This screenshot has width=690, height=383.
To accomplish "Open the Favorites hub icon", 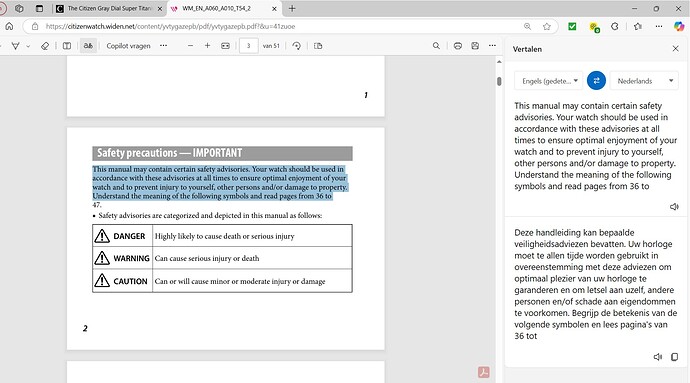I will 638,26.
